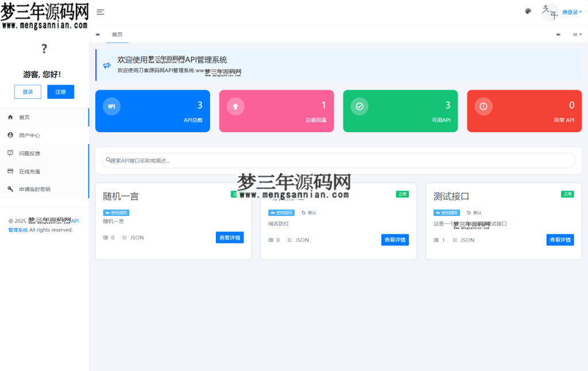Open the 管理系统 footer link
This screenshot has height=371, width=588.
pyautogui.click(x=18, y=230)
